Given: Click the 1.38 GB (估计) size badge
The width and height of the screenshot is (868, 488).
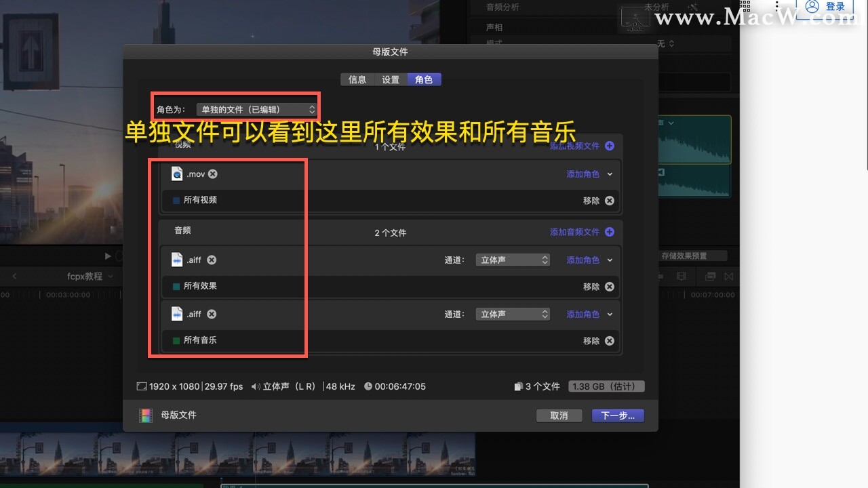Looking at the screenshot, I should 606,386.
